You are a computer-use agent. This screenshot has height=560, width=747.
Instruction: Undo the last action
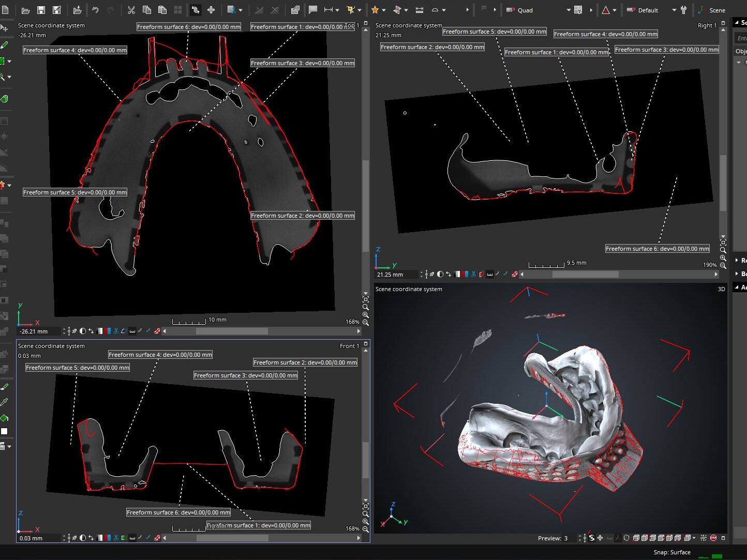[95, 10]
